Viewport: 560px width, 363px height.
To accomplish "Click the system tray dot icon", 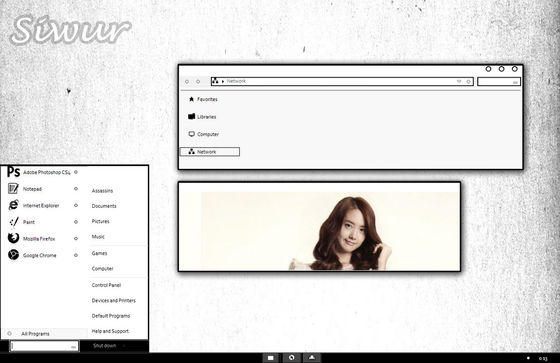I will click(528, 358).
